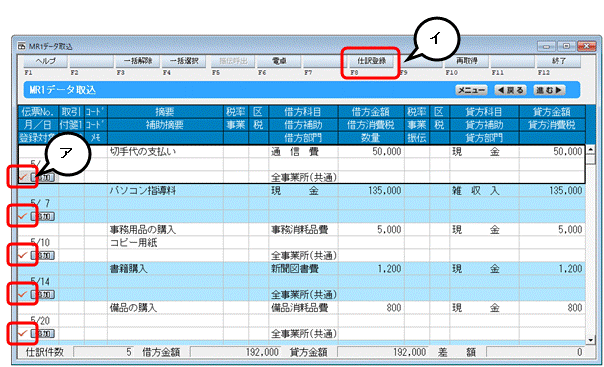
Task: Click the 5/20 date cell
Action: point(38,320)
